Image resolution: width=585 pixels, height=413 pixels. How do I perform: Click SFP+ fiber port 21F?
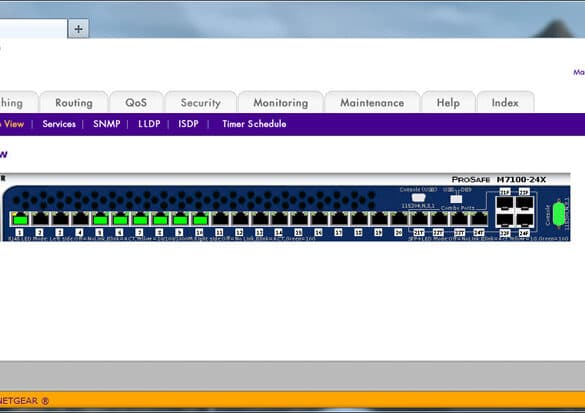pyautogui.click(x=505, y=204)
